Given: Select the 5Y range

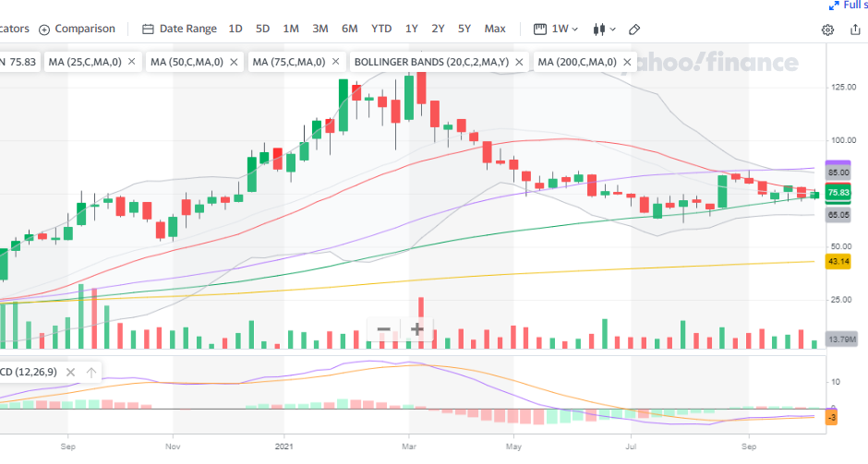Looking at the screenshot, I should pyautogui.click(x=464, y=29).
